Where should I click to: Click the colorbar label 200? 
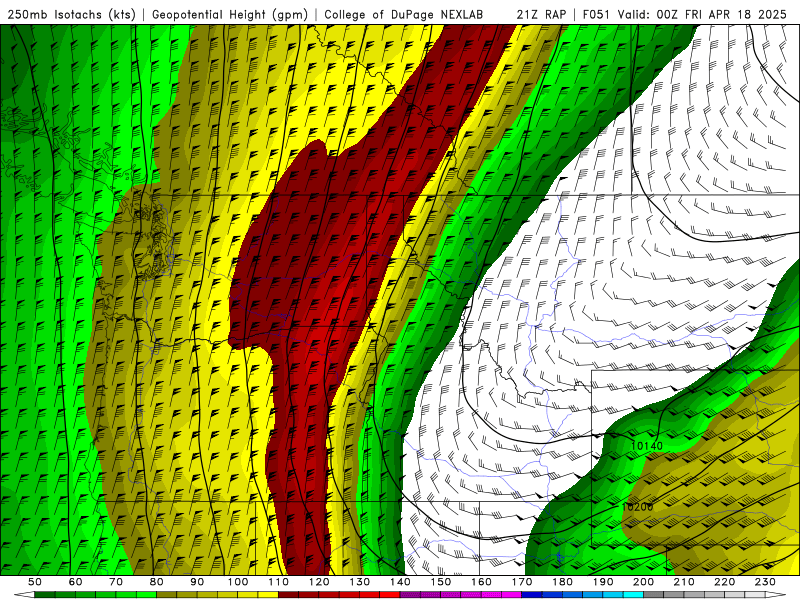pyautogui.click(x=643, y=582)
